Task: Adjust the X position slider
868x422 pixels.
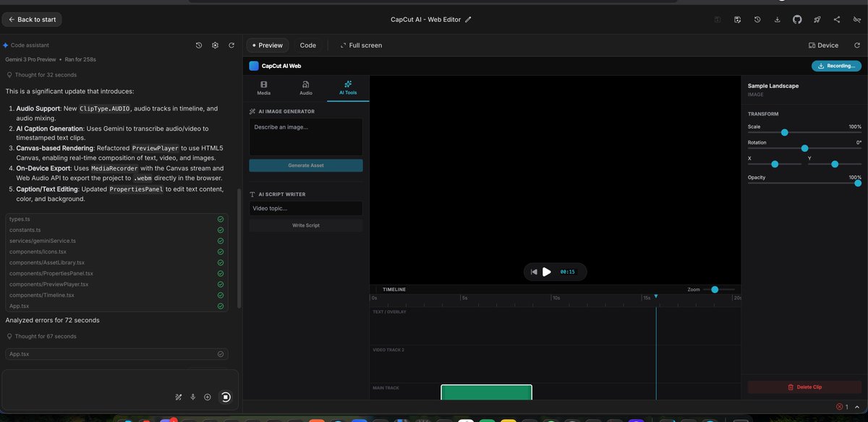Action: [775, 164]
